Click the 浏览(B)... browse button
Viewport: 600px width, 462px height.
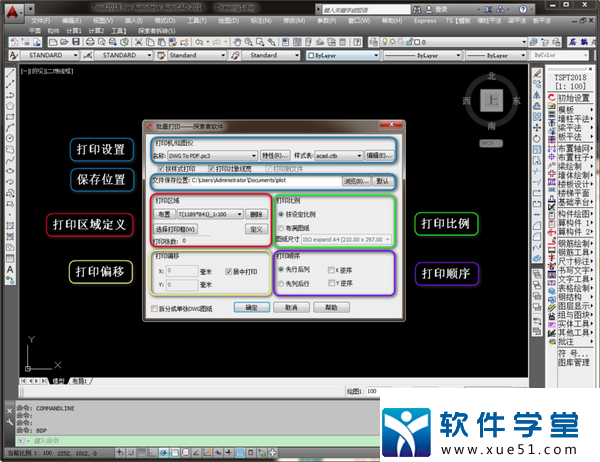coord(356,182)
